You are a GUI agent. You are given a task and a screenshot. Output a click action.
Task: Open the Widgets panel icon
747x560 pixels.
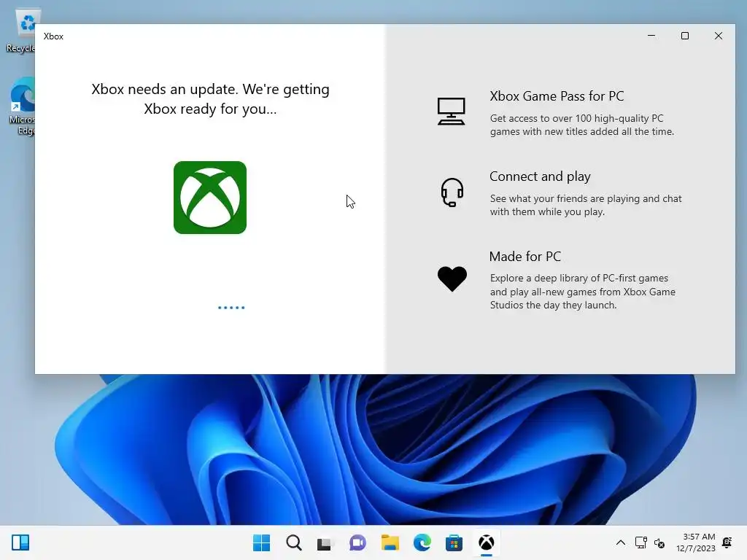[20, 542]
